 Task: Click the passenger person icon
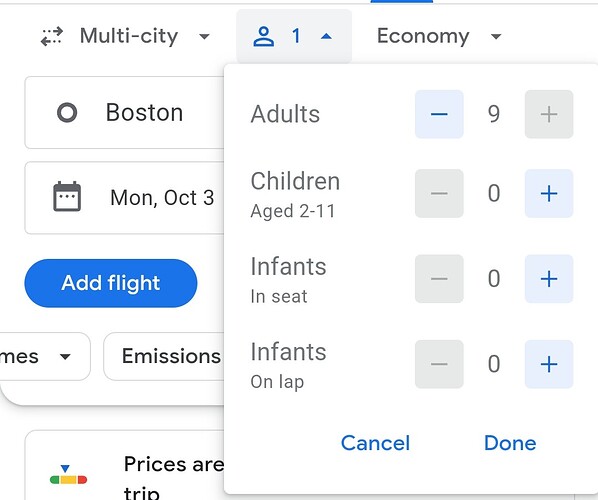pyautogui.click(x=264, y=36)
